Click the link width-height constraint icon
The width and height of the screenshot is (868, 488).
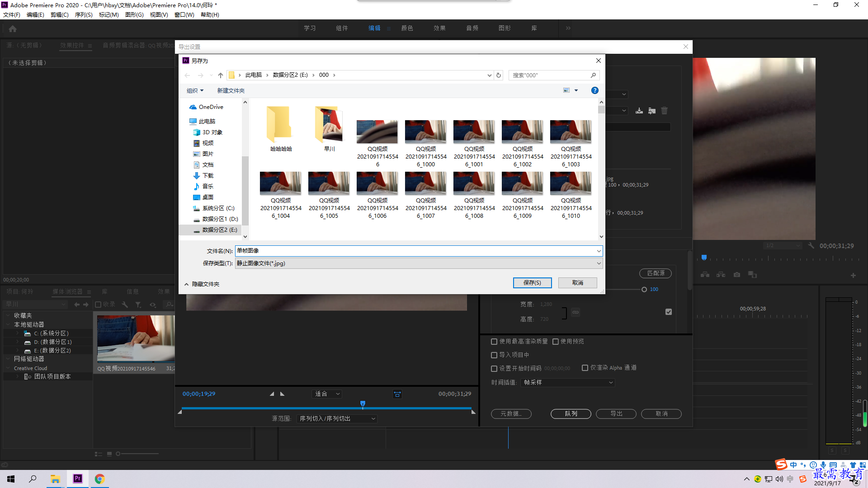point(576,312)
